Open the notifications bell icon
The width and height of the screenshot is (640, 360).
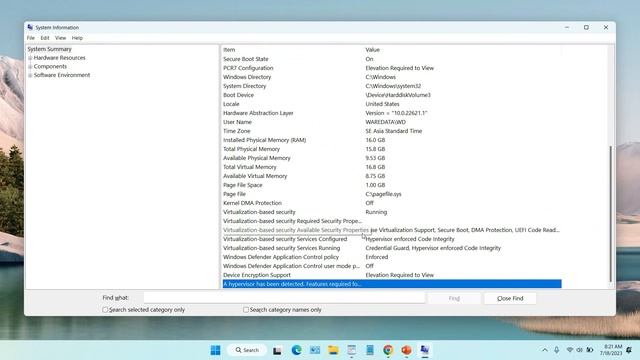tap(629, 350)
